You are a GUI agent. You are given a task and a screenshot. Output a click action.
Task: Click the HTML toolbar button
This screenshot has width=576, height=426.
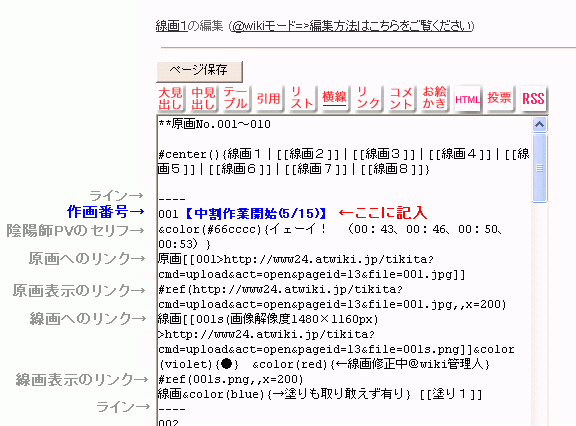[467, 98]
